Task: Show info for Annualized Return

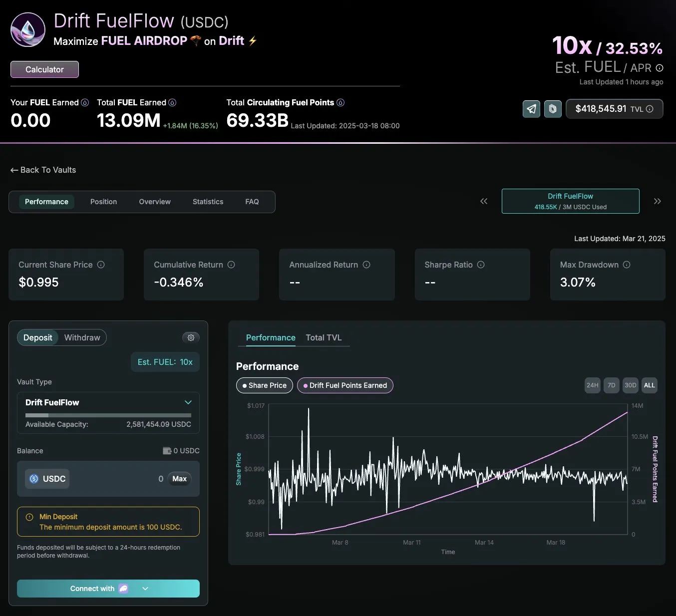Action: tap(366, 265)
